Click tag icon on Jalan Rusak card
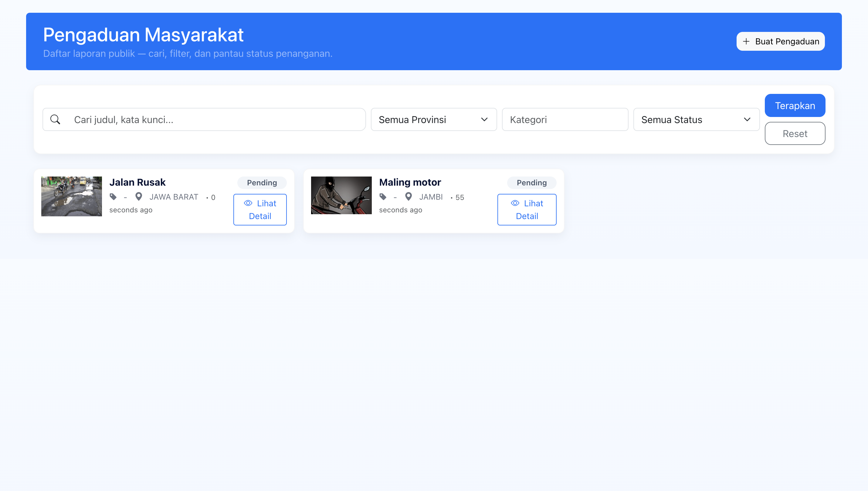This screenshot has width=868, height=491. click(x=113, y=197)
